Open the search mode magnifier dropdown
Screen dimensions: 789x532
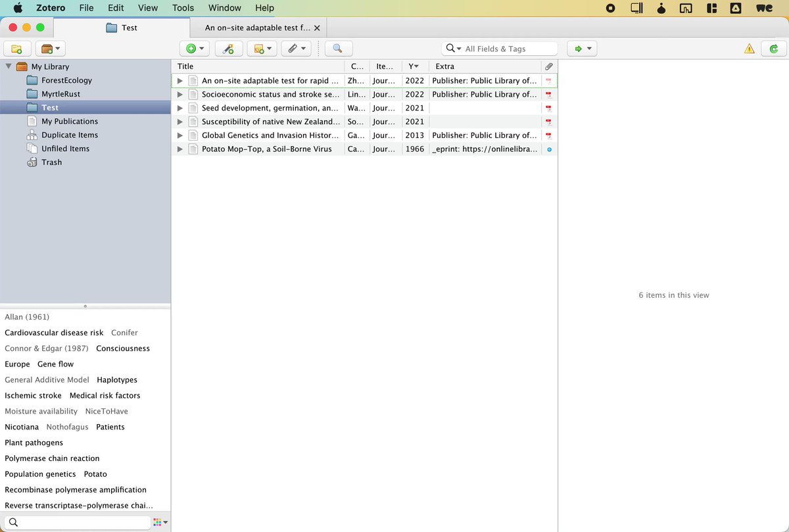pos(454,49)
